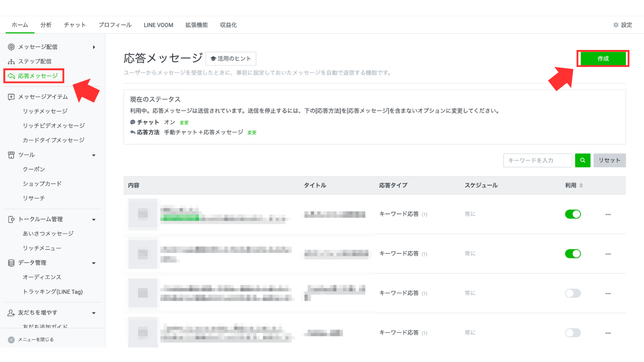Open the プロフィール tab
Screen dimensions: 644x362
(x=115, y=25)
